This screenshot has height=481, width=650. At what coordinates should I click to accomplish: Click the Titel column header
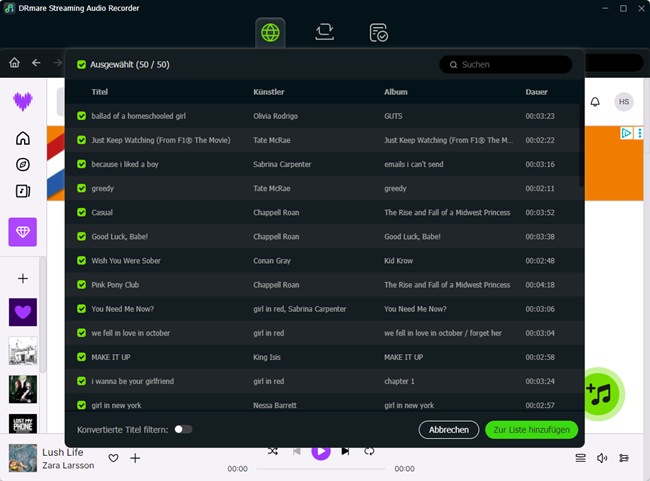click(99, 92)
